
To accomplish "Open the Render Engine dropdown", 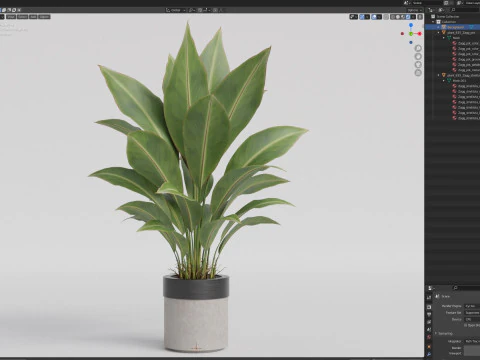I will pyautogui.click(x=472, y=306).
